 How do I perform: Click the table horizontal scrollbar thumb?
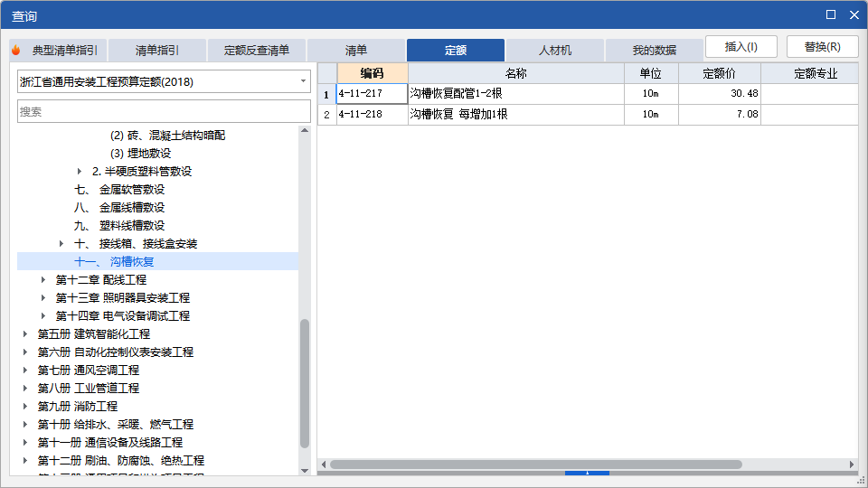(x=536, y=465)
